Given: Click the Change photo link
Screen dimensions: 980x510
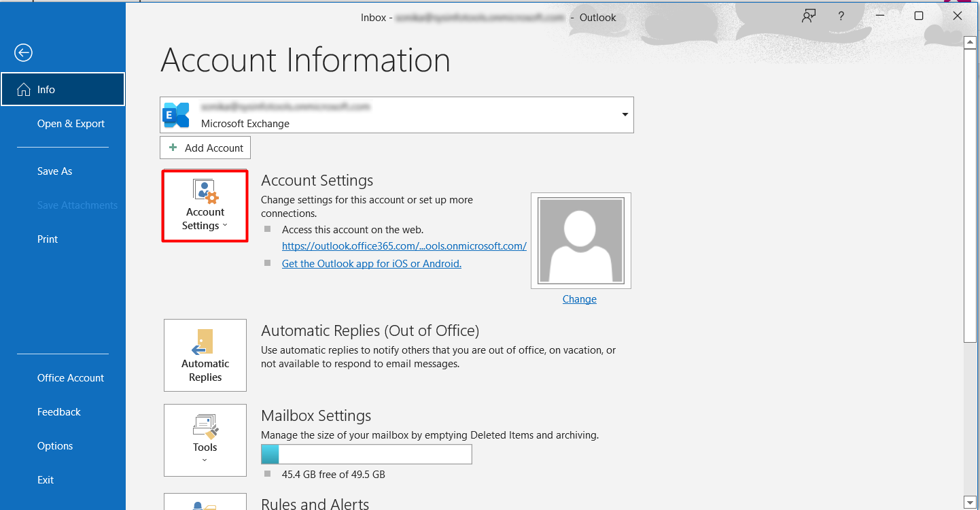Looking at the screenshot, I should point(580,299).
